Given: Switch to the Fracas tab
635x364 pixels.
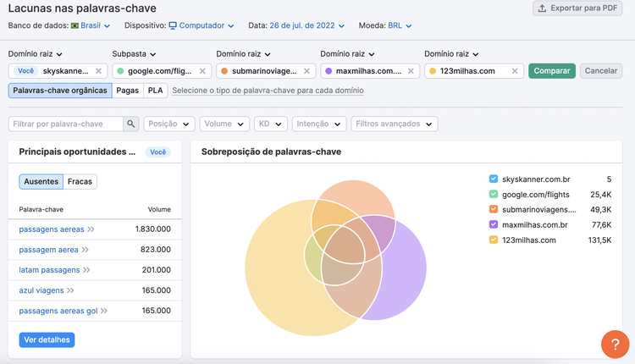Looking at the screenshot, I should point(80,181).
